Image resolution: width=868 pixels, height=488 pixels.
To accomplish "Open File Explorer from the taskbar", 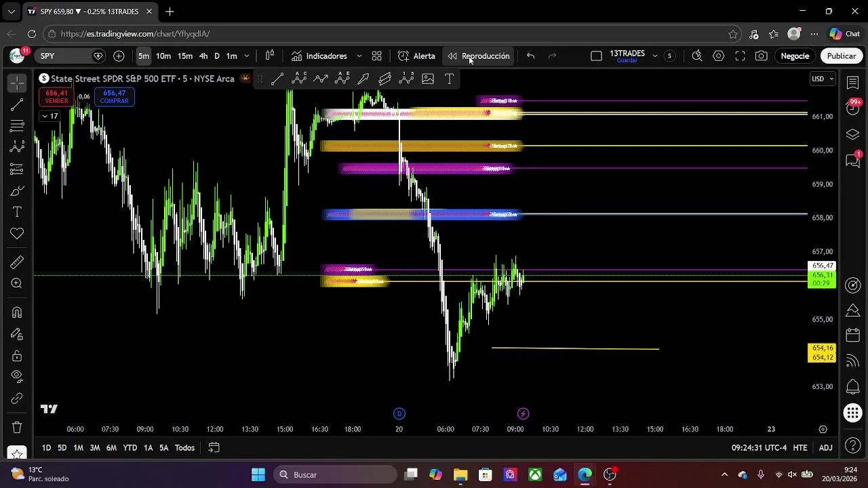I will point(460,474).
